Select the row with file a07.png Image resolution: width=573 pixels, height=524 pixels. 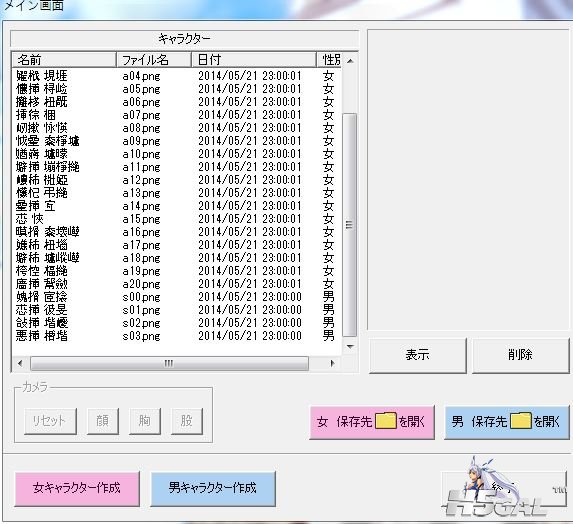pyautogui.click(x=177, y=115)
